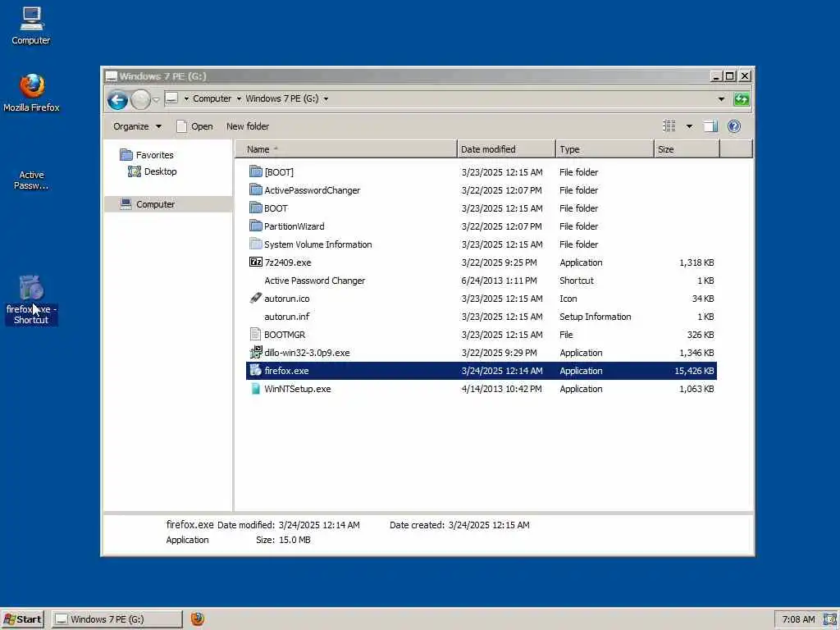Screen dimensions: 840x630
Task: Open the More view options dropdown arrow
Action: (689, 126)
